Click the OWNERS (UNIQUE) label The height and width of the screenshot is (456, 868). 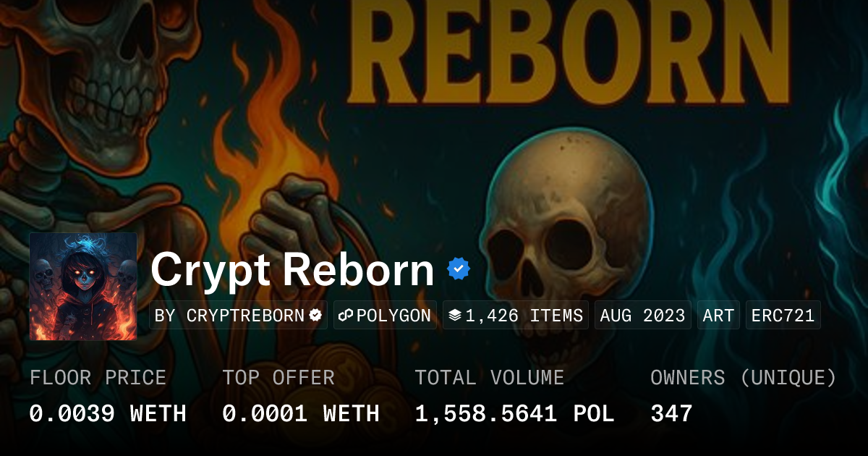coord(744,378)
